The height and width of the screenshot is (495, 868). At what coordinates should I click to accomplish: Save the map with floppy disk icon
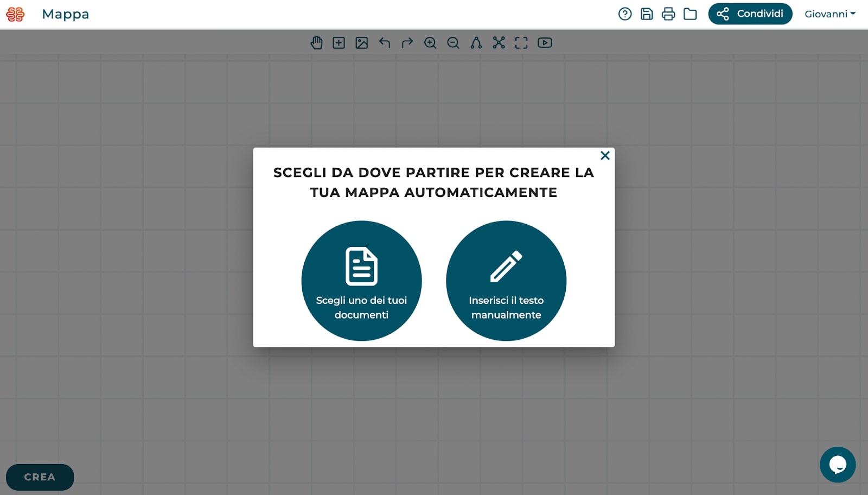[x=647, y=14]
